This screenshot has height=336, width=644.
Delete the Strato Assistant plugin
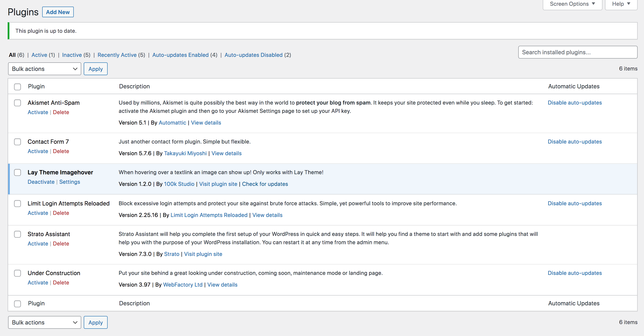(x=61, y=244)
